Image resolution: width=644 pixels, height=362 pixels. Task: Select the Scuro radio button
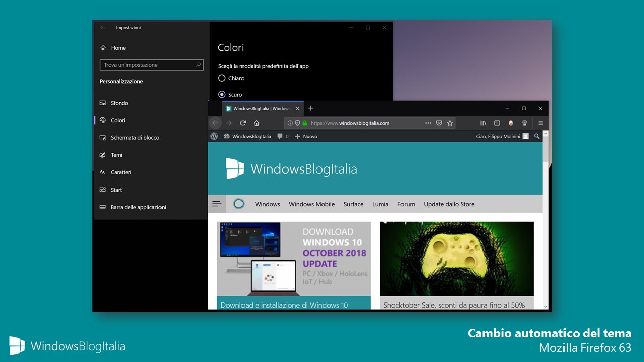(x=222, y=94)
